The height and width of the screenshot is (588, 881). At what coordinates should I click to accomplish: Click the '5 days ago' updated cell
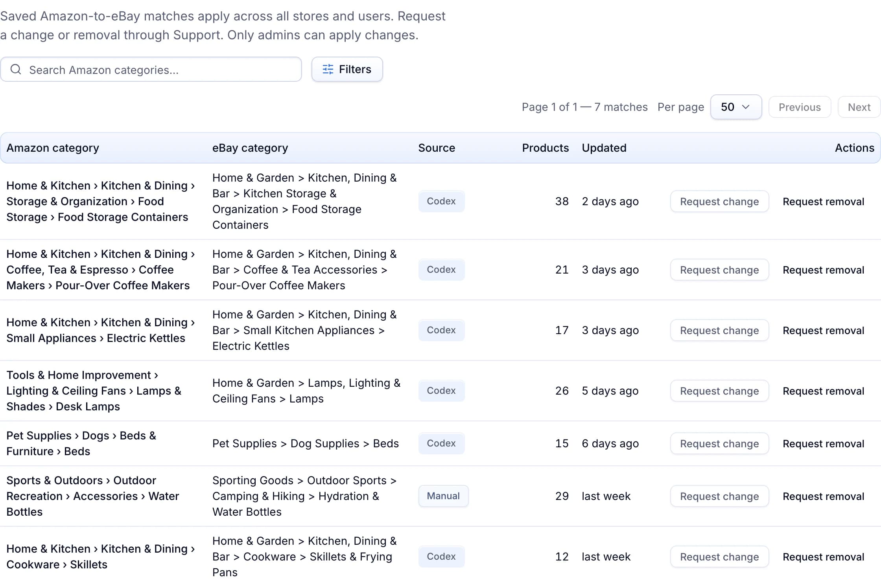click(x=610, y=391)
